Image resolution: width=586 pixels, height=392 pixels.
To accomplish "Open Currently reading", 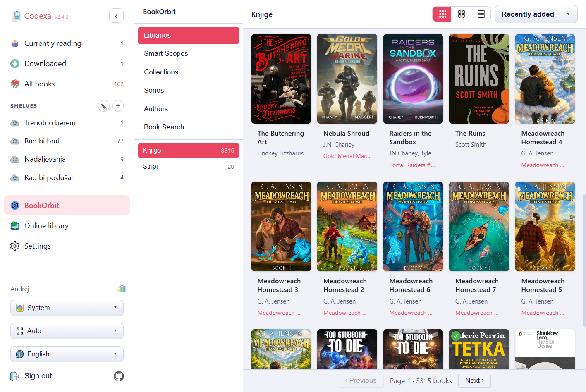I will 67,43.
